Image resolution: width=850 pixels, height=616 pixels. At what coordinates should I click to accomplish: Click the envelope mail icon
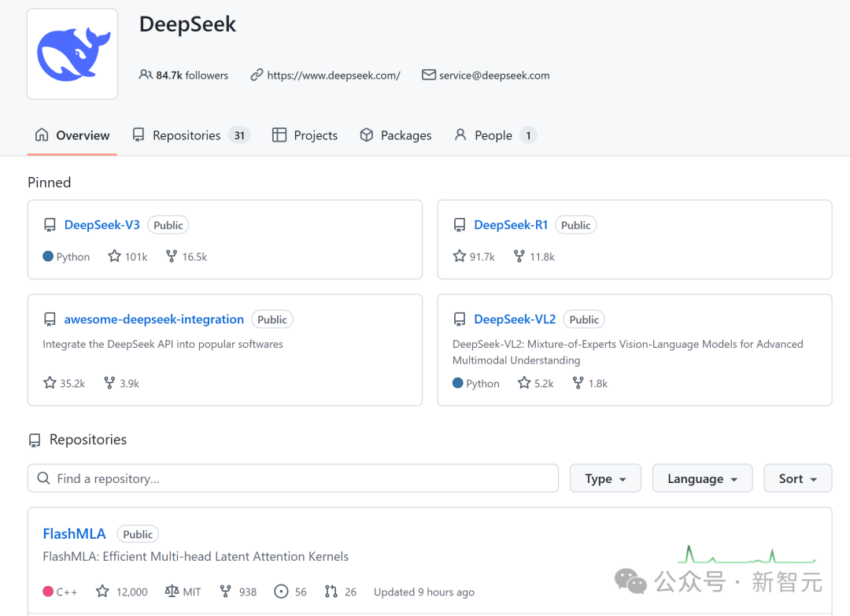coord(429,75)
